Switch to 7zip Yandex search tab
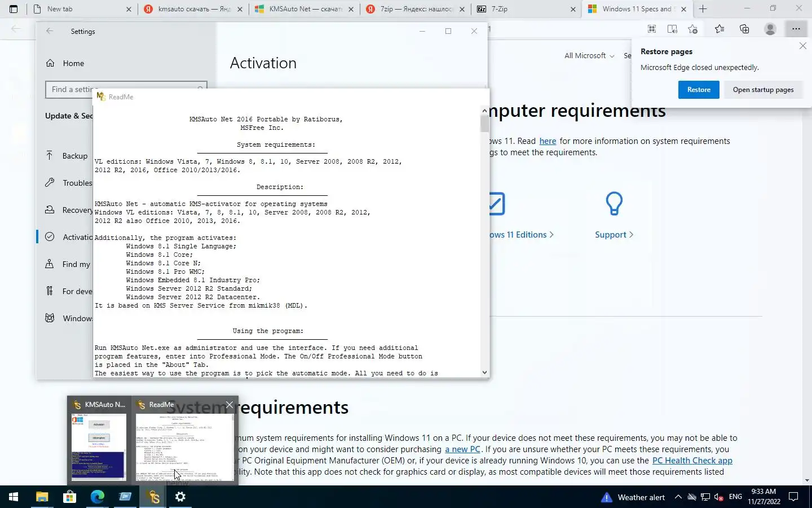The height and width of the screenshot is (508, 812). [x=416, y=9]
